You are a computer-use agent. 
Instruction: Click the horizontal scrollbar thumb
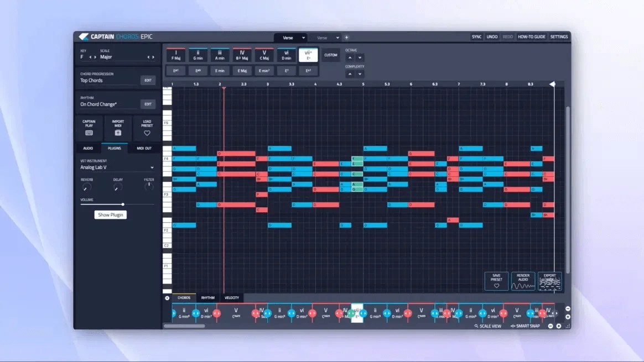click(184, 326)
